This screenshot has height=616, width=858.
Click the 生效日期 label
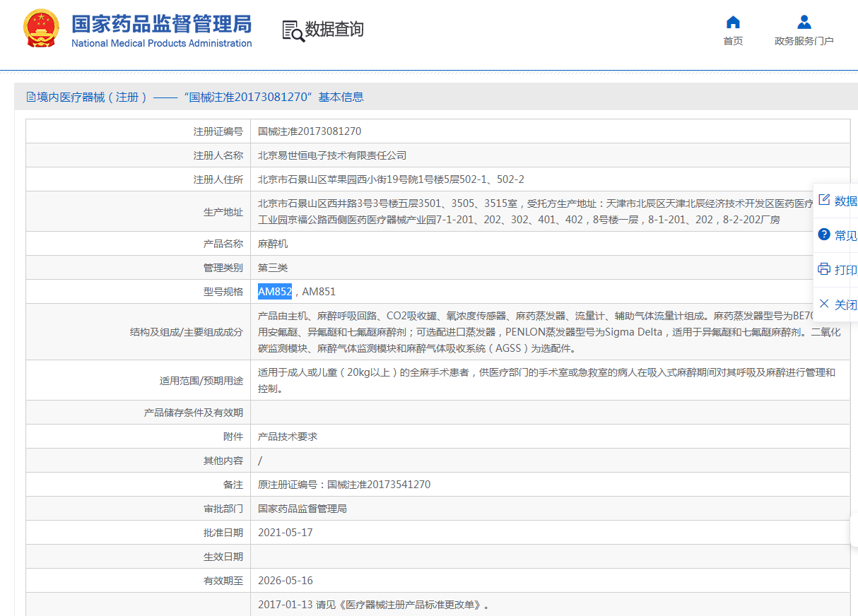(x=223, y=557)
